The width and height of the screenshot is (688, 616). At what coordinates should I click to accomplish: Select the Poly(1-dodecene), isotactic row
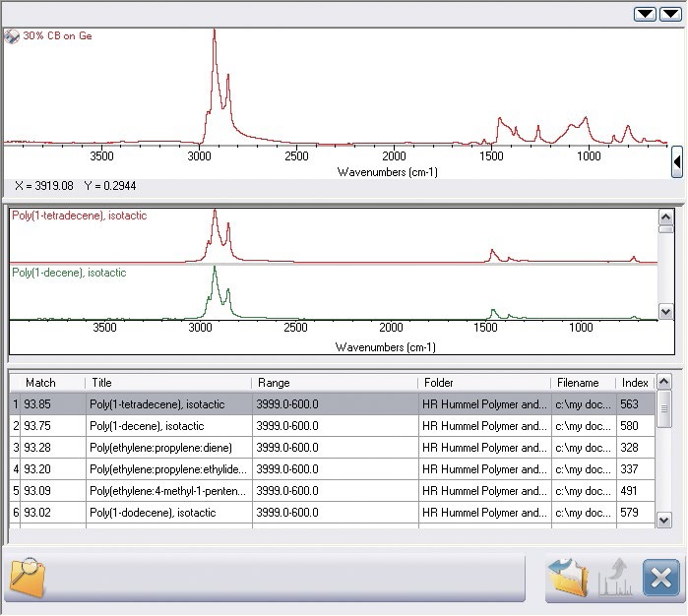pyautogui.click(x=332, y=512)
